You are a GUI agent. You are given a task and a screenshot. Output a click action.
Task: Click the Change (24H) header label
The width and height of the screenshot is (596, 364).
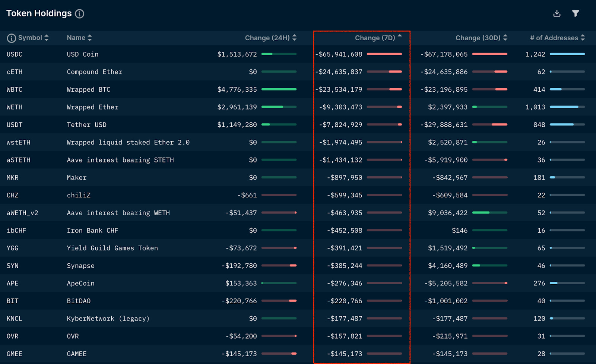[267, 38]
